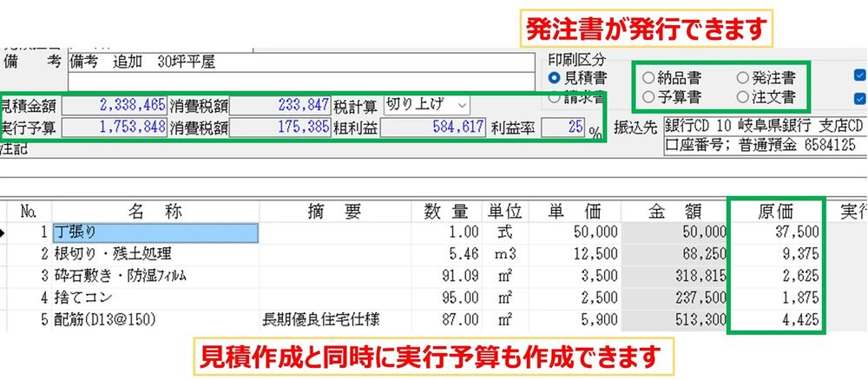868x380 pixels.
Task: Click the 実行予算 value 1,753,848
Action: [114, 128]
